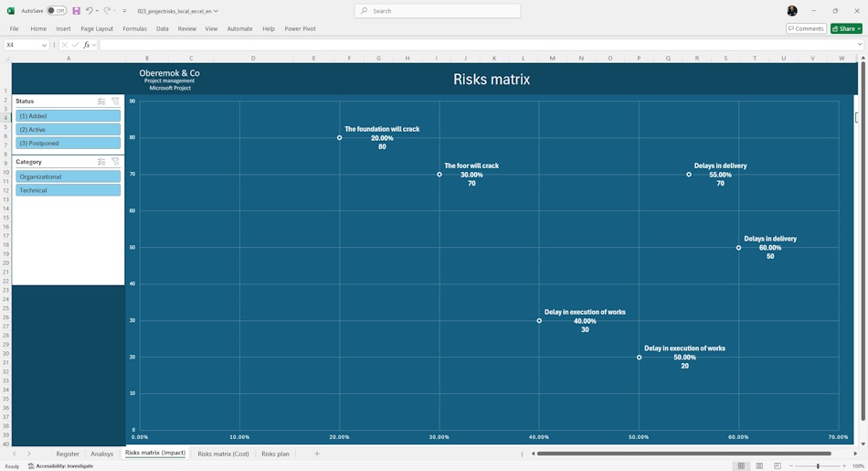868x471 pixels.
Task: Toggle the Technical category filter
Action: [x=69, y=190]
